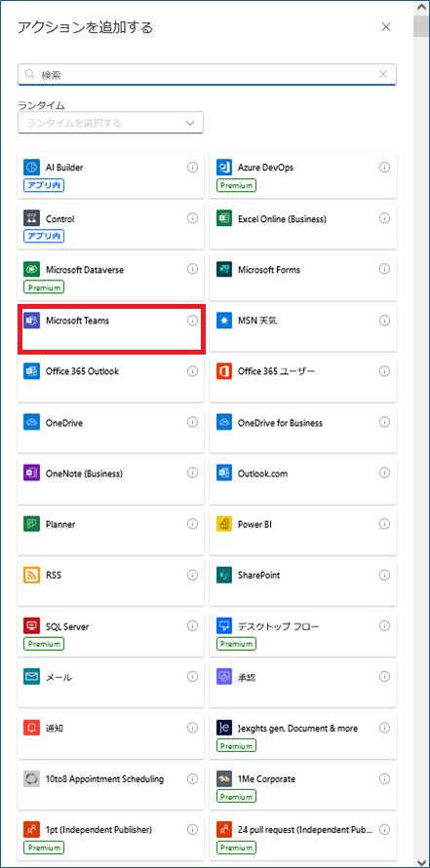Viewport: 430px width, 868px height.
Task: Click the 10to8 Appointment Scheduling label
Action: tap(104, 779)
